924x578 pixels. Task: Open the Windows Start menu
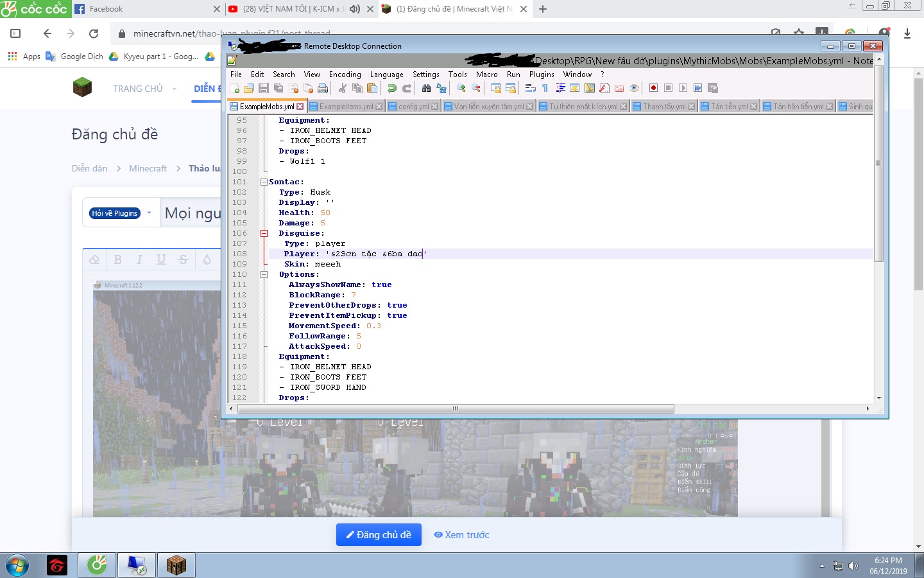(17, 566)
